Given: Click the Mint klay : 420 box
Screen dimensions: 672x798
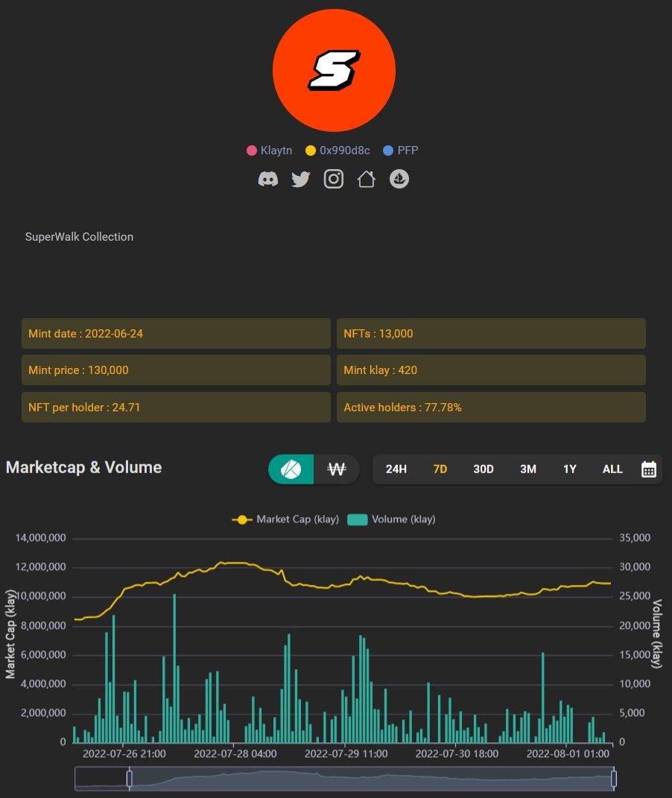Looking at the screenshot, I should pyautogui.click(x=492, y=370).
